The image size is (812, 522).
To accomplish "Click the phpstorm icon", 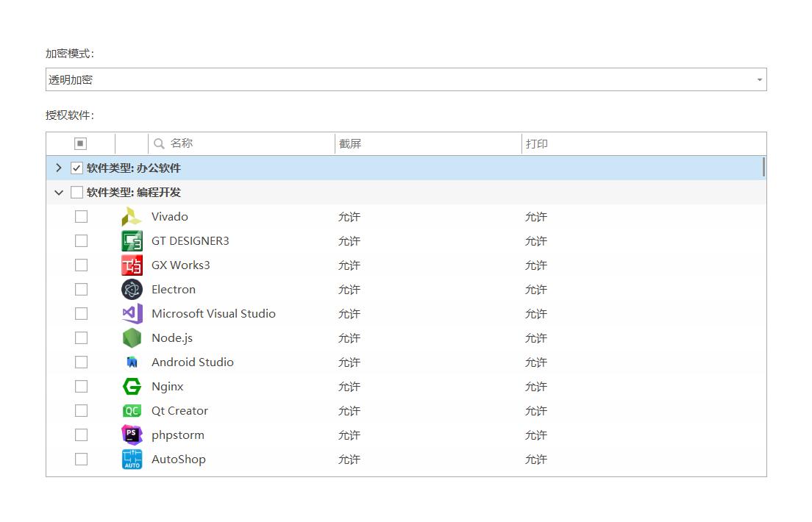I will 132,435.
